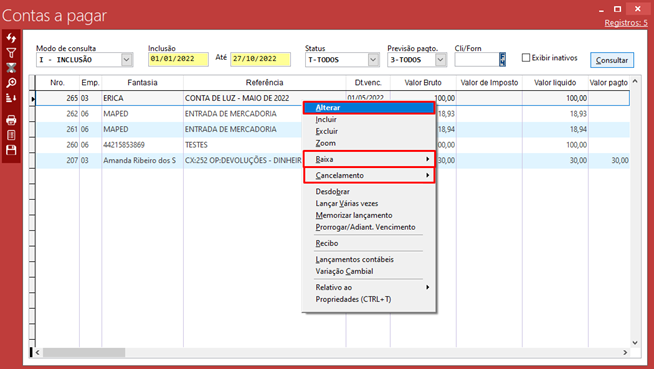Click the refresh arrows sidebar icon
This screenshot has height=369, width=654.
tap(11, 38)
